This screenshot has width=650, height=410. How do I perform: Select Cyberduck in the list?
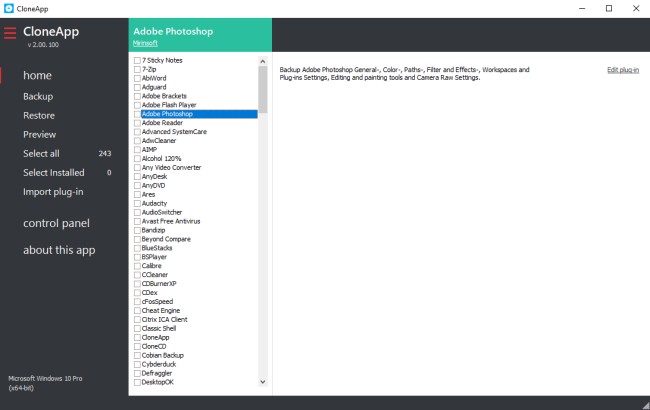159,364
